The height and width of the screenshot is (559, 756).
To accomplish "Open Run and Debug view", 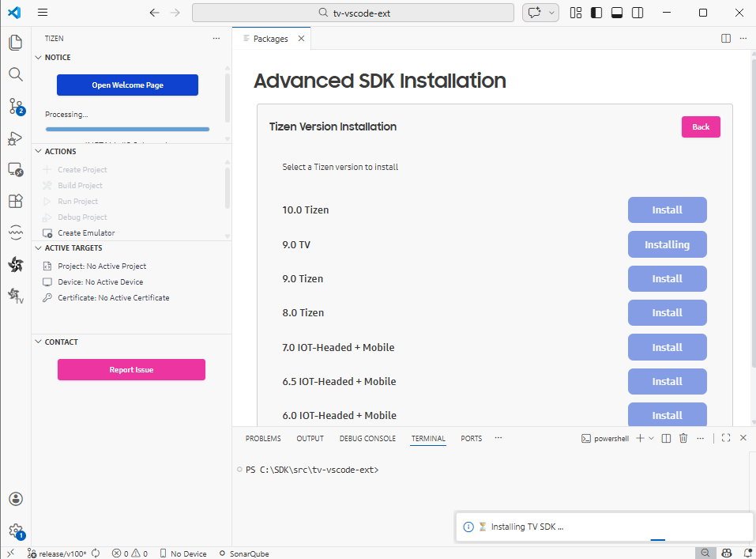I will [x=15, y=138].
